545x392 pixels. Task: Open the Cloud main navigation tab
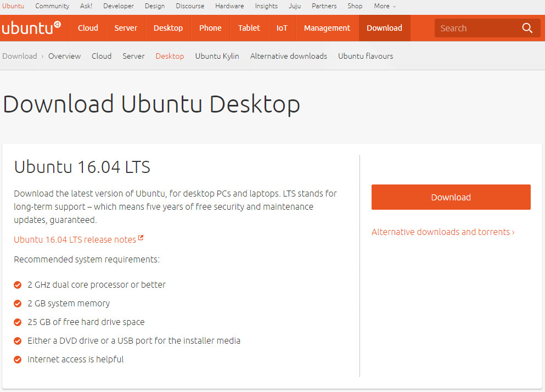88,28
